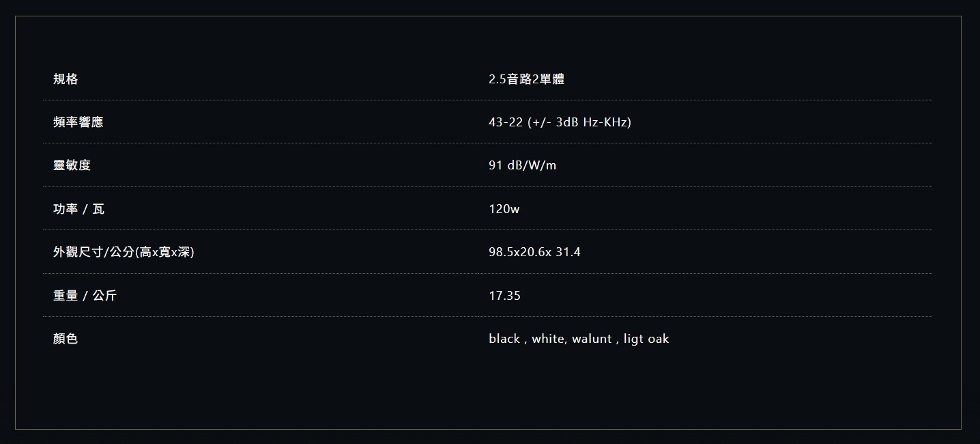The height and width of the screenshot is (444, 980).
Task: Click the 98.5 height figure
Action: point(500,252)
